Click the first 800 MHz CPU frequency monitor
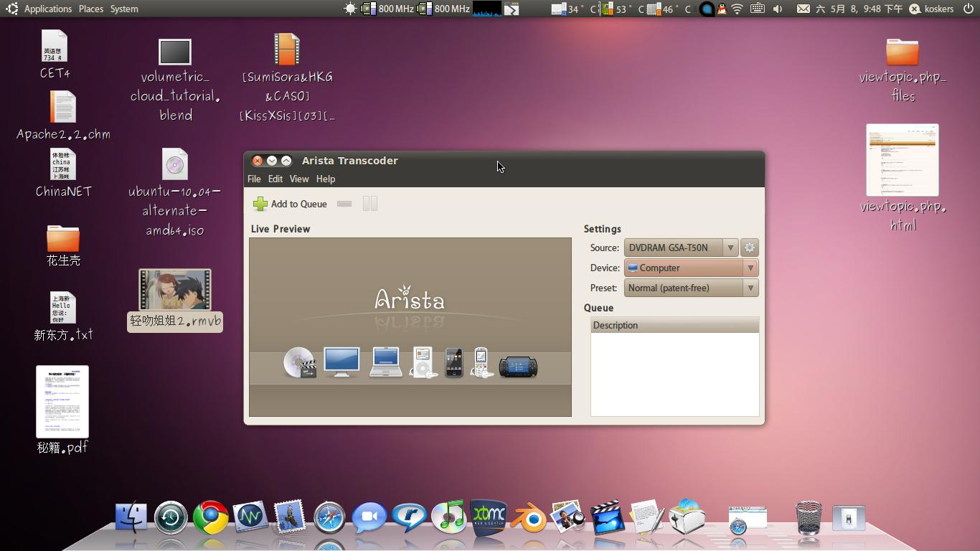Screen dimensions: 980x551 coord(387,9)
